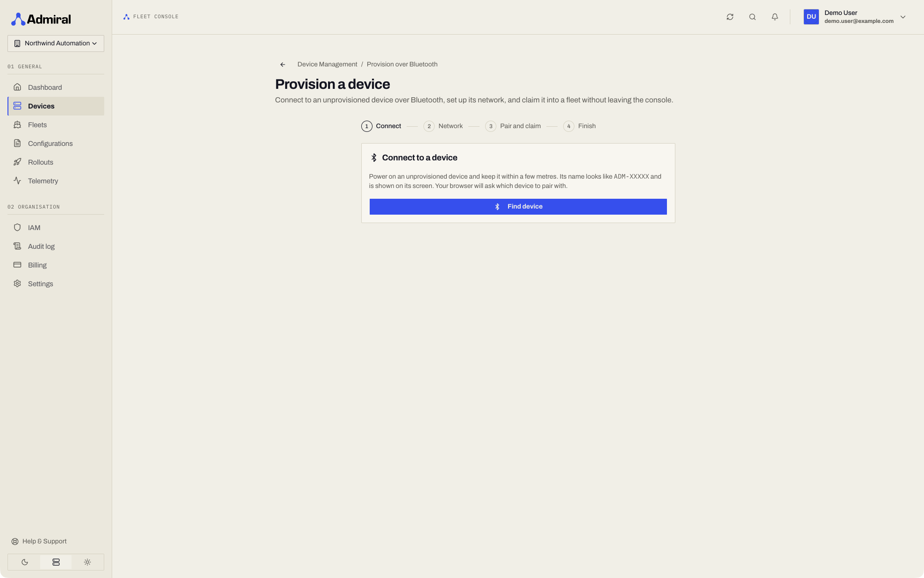Click the Provision a device heading
This screenshot has width=924, height=578.
[332, 84]
